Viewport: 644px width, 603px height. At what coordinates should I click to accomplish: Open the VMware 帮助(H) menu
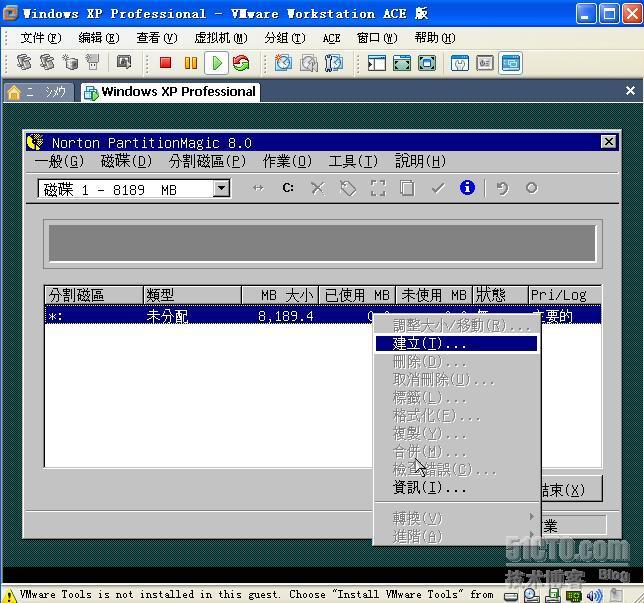click(x=435, y=38)
